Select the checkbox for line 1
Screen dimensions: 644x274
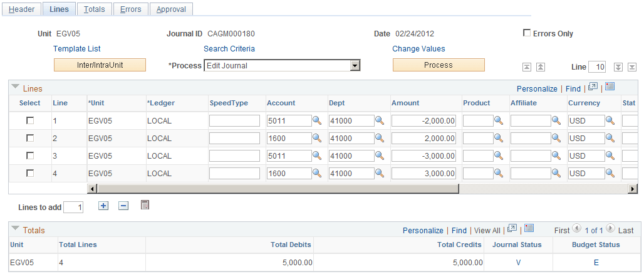30,120
